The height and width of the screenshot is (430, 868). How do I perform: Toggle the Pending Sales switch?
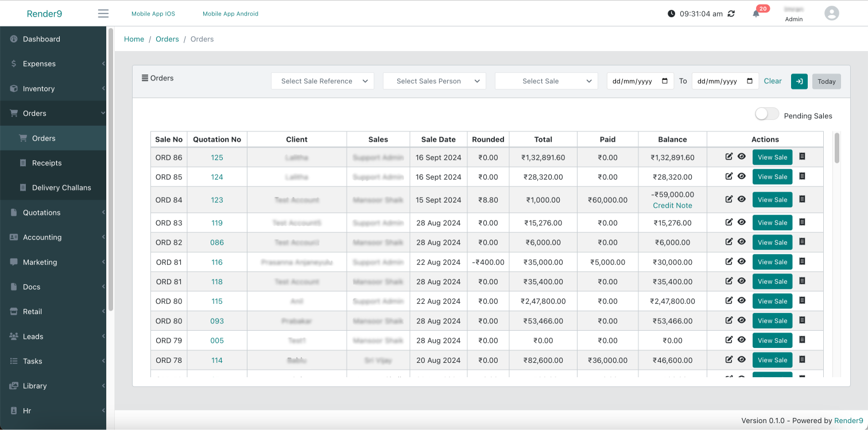coord(767,114)
